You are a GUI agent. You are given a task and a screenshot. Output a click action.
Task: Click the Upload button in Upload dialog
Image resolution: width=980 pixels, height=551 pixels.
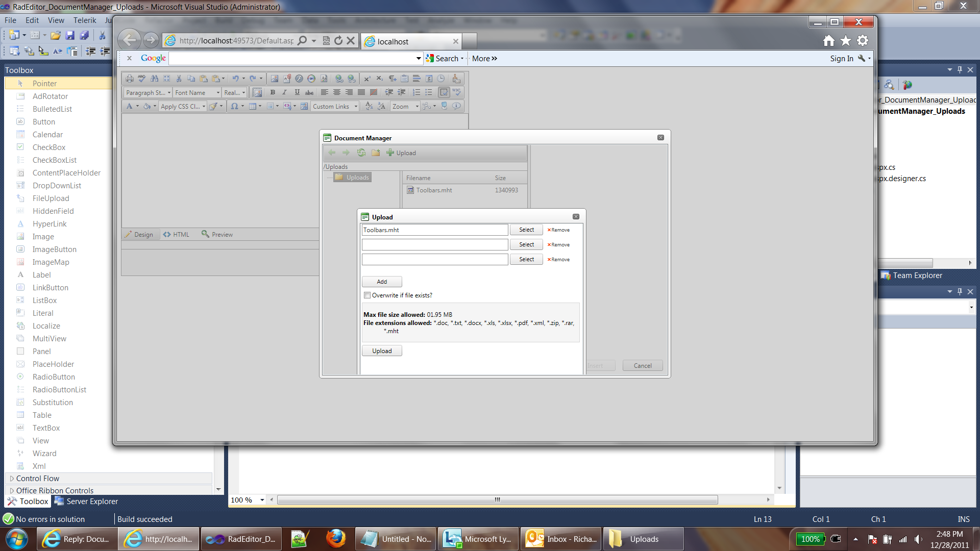382,351
